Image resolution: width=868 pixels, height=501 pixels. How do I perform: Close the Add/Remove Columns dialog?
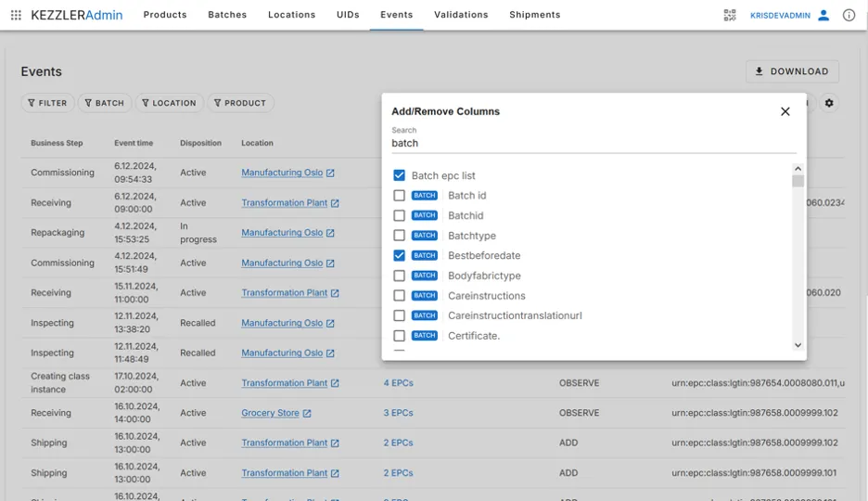pyautogui.click(x=785, y=111)
